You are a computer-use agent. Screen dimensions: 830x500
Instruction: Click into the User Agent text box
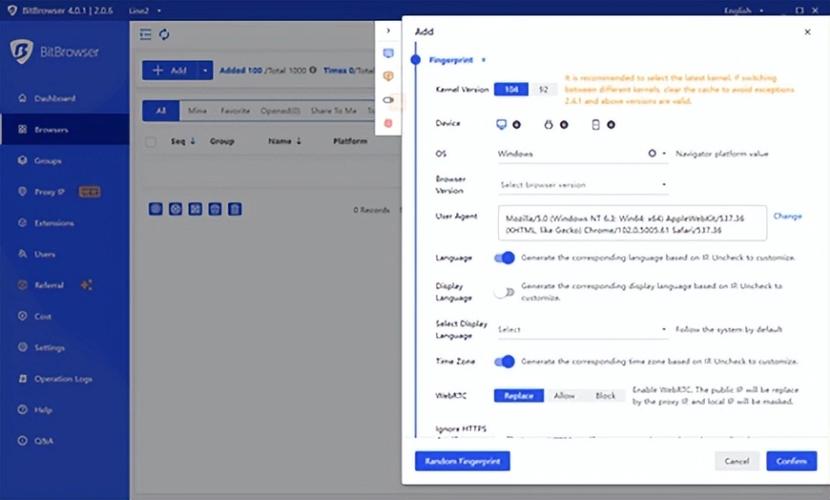tap(632, 223)
